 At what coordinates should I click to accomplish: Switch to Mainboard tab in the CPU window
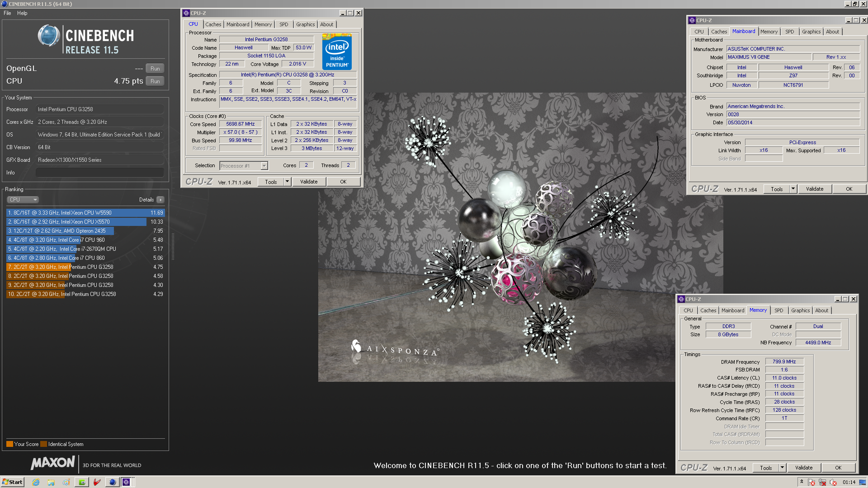pyautogui.click(x=238, y=24)
